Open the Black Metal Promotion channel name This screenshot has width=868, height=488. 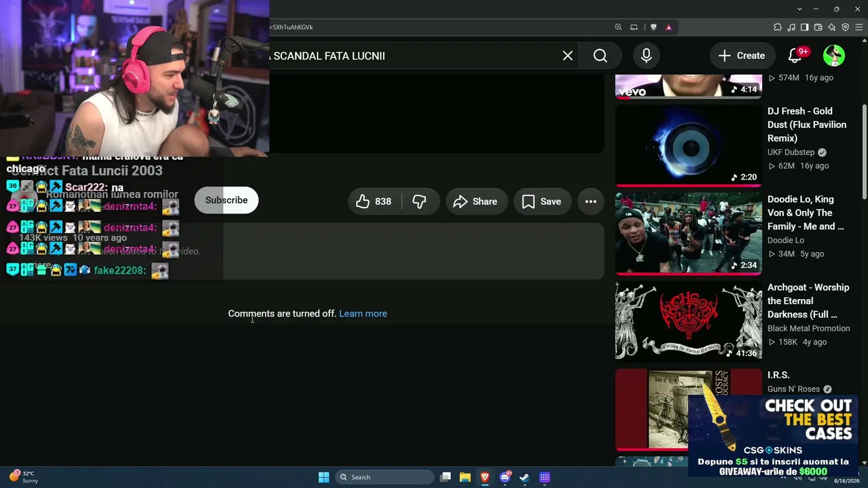pyautogui.click(x=808, y=329)
